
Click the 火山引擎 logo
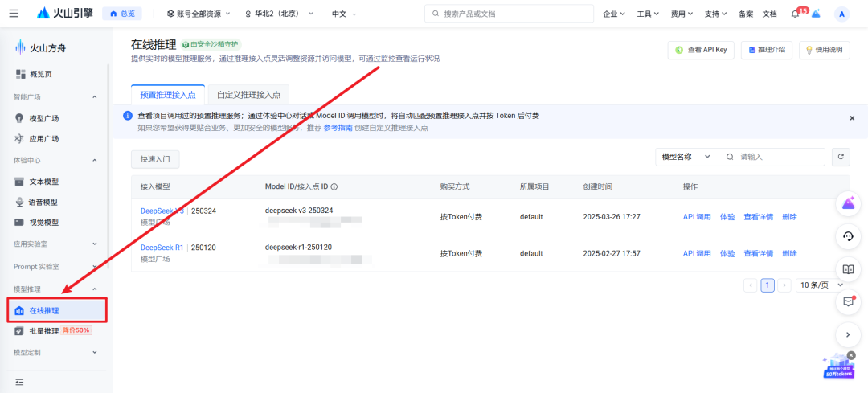65,14
